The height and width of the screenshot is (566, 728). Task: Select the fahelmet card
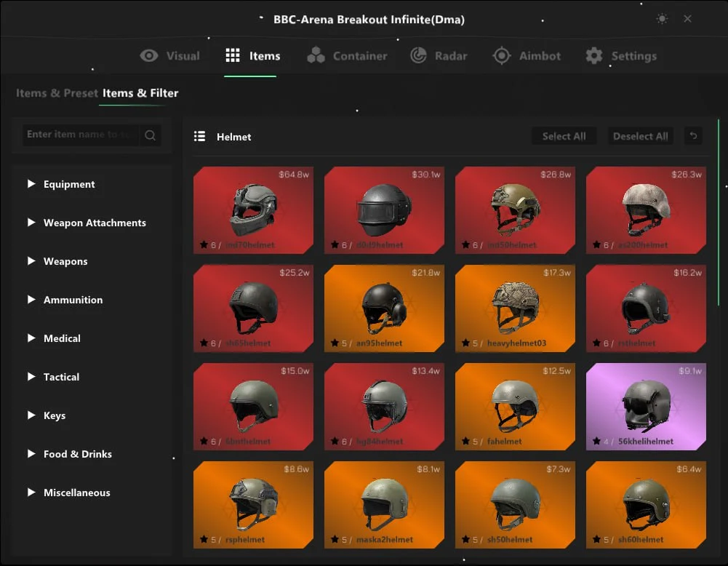click(516, 407)
